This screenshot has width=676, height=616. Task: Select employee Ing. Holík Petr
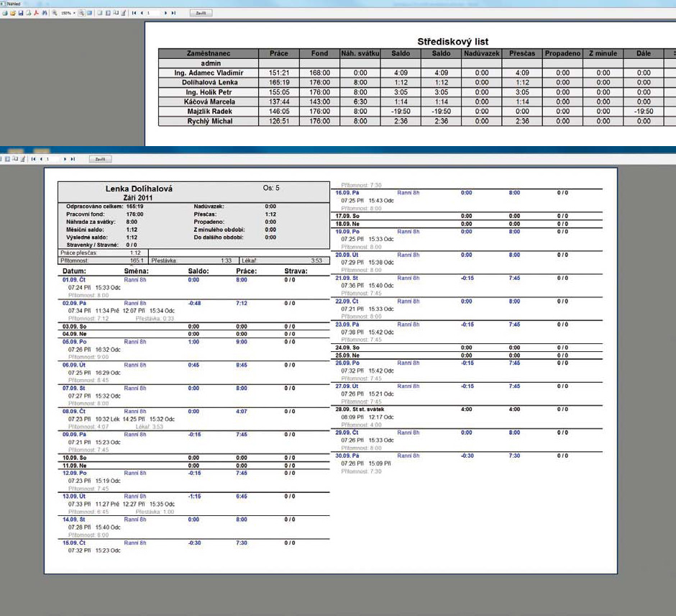pyautogui.click(x=209, y=92)
